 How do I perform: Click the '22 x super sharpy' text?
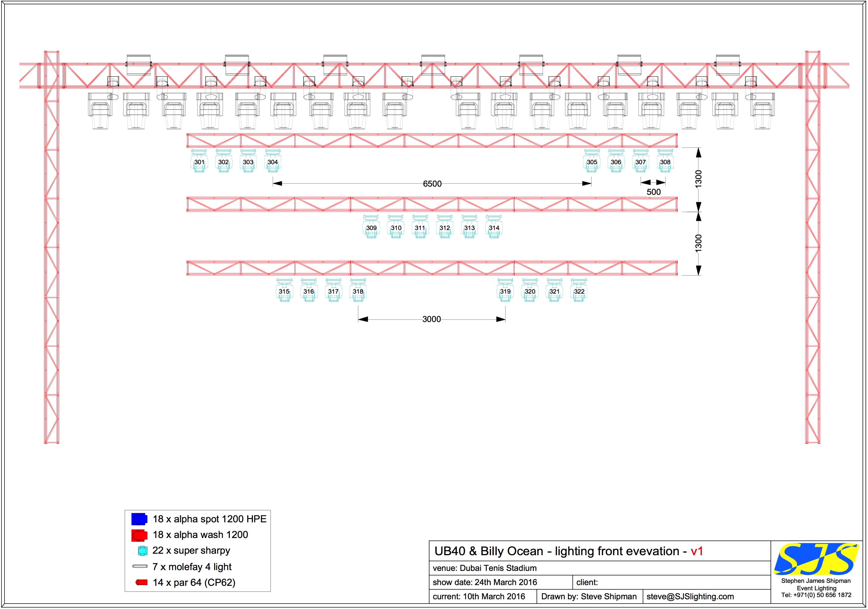pos(191,551)
